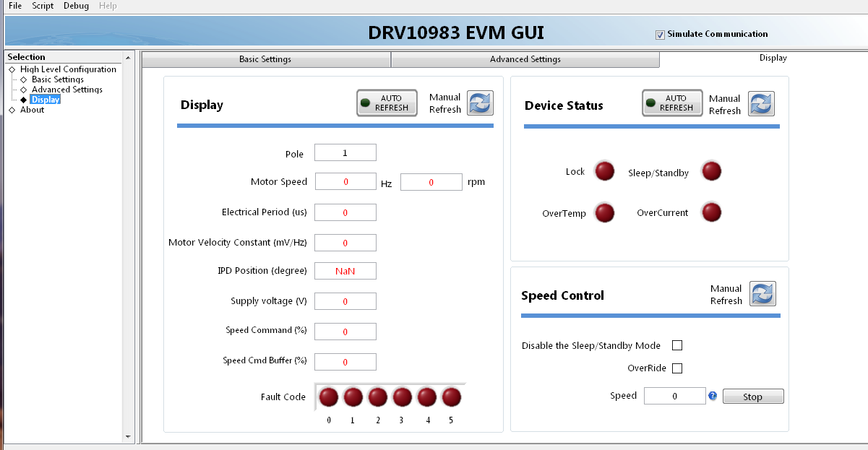Click Fault Code LED number 4
Screen dimensions: 868x450
coord(427,397)
